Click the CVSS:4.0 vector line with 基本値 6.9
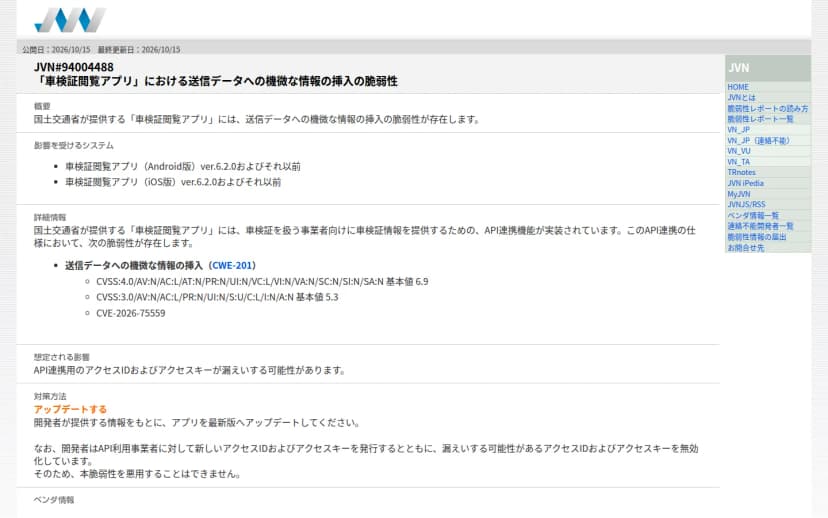Viewport: 828px width, 518px height. click(x=262, y=281)
